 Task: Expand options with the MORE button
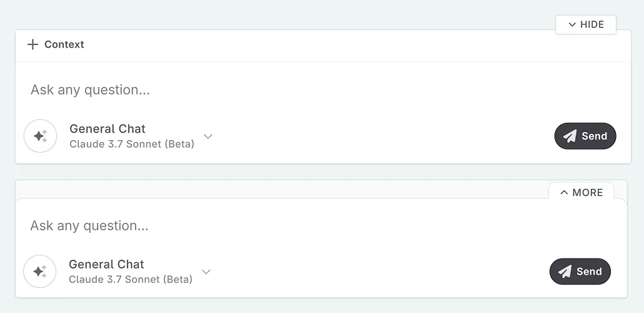tap(581, 193)
